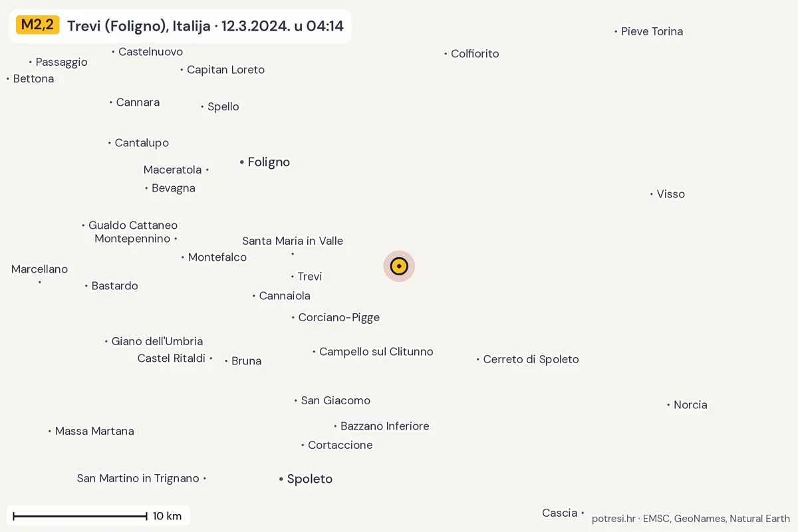Click the Cannaiola place label
Image resolution: width=798 pixels, height=532 pixels.
[x=285, y=296]
